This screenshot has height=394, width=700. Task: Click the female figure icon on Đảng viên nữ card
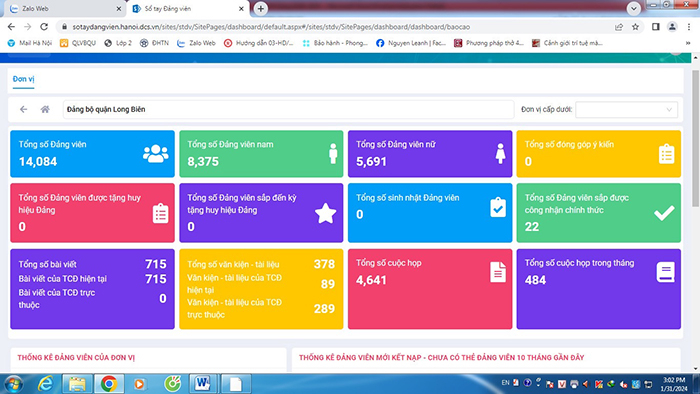pyautogui.click(x=500, y=153)
